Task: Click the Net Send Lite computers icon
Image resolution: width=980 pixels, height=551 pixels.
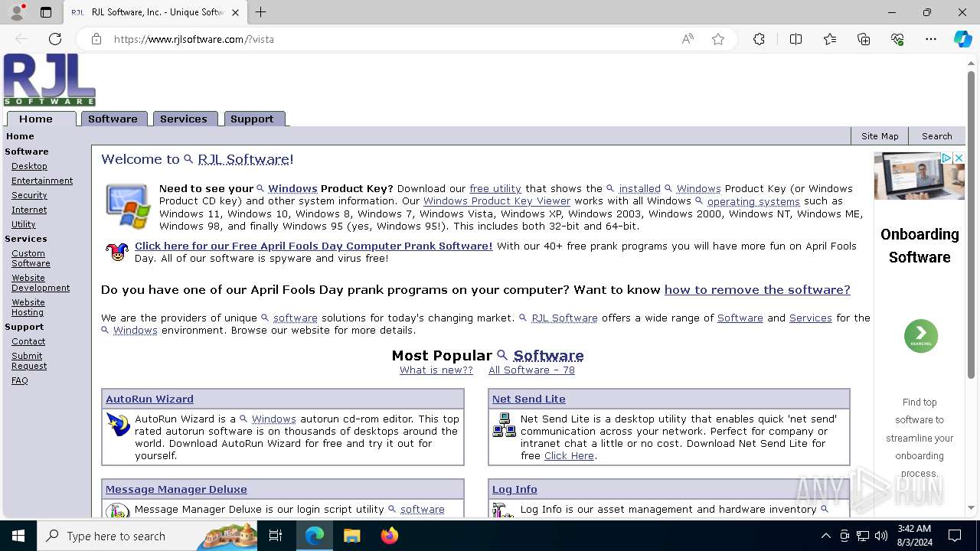Action: point(504,425)
